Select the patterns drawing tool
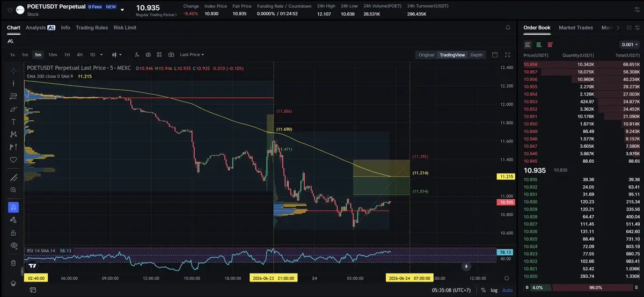The width and height of the screenshot is (644, 297). click(x=13, y=134)
